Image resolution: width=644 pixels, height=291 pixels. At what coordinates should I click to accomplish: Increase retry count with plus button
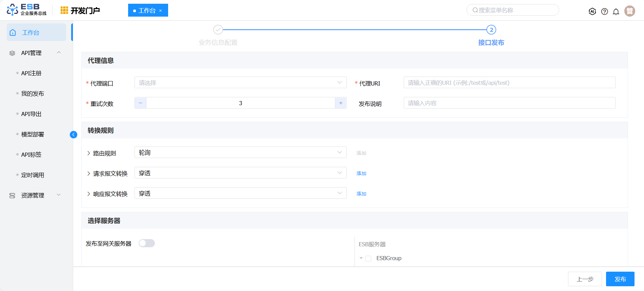(x=341, y=103)
